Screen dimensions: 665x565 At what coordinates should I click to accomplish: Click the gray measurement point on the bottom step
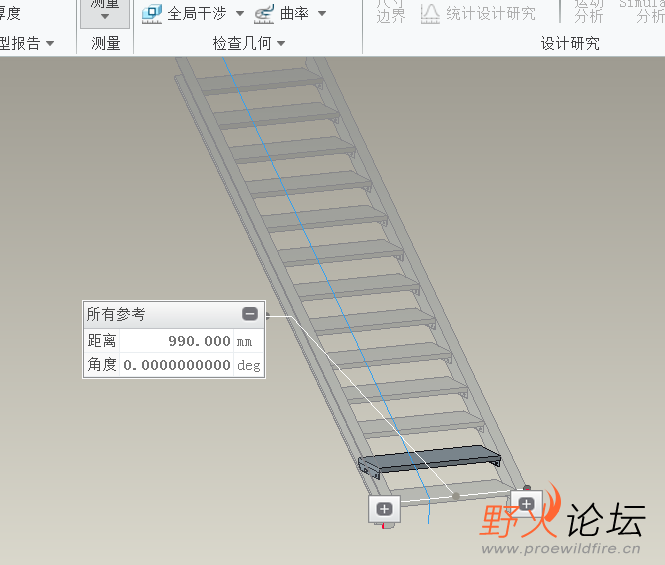[456, 496]
